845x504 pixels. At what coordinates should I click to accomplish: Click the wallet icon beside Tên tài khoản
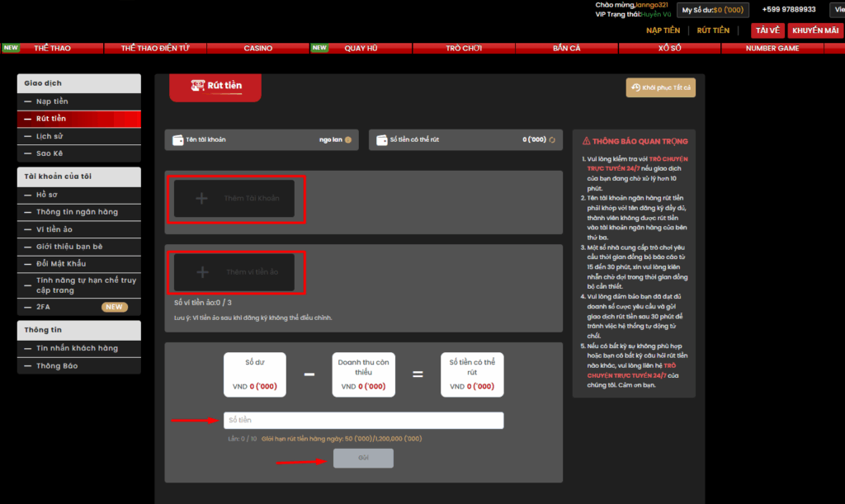178,140
